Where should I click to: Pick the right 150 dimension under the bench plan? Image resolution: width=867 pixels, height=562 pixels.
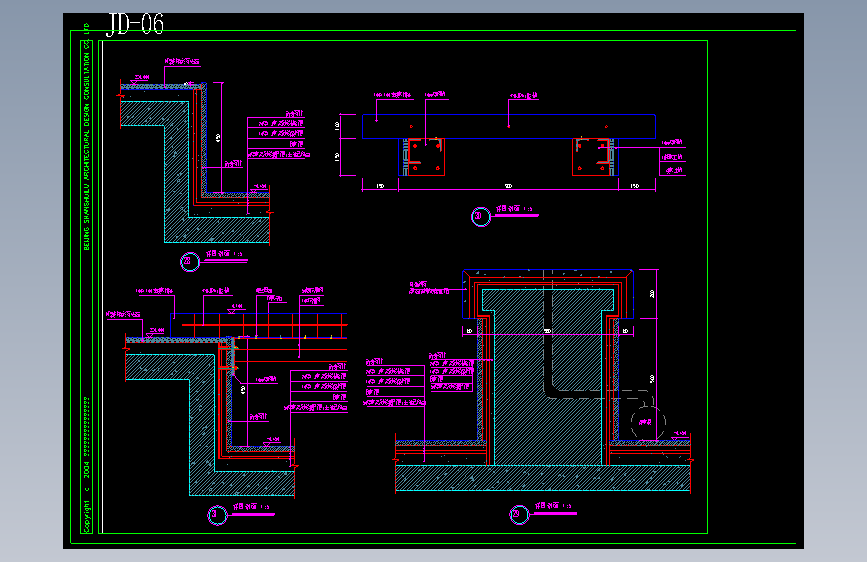tap(635, 186)
